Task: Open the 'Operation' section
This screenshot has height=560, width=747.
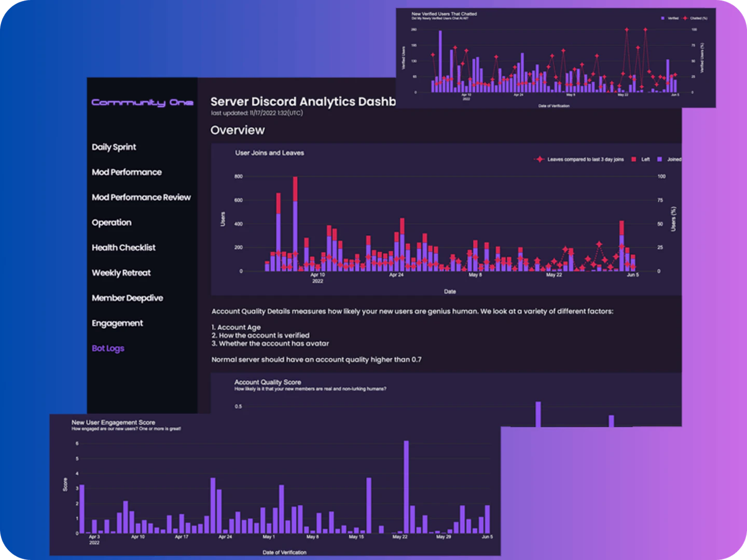Action: (x=112, y=222)
